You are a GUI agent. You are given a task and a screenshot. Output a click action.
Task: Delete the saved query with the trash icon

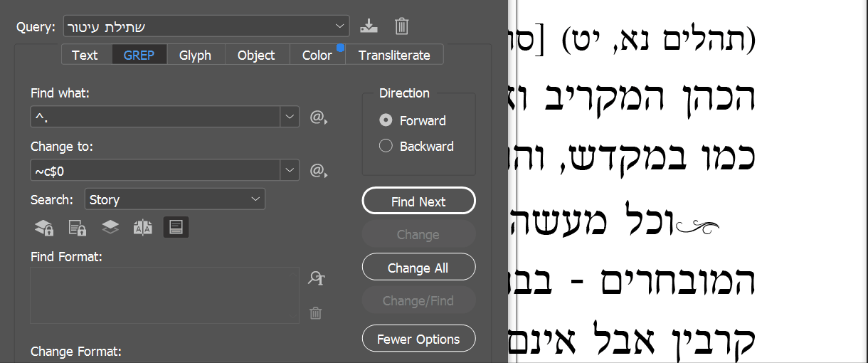click(x=401, y=27)
